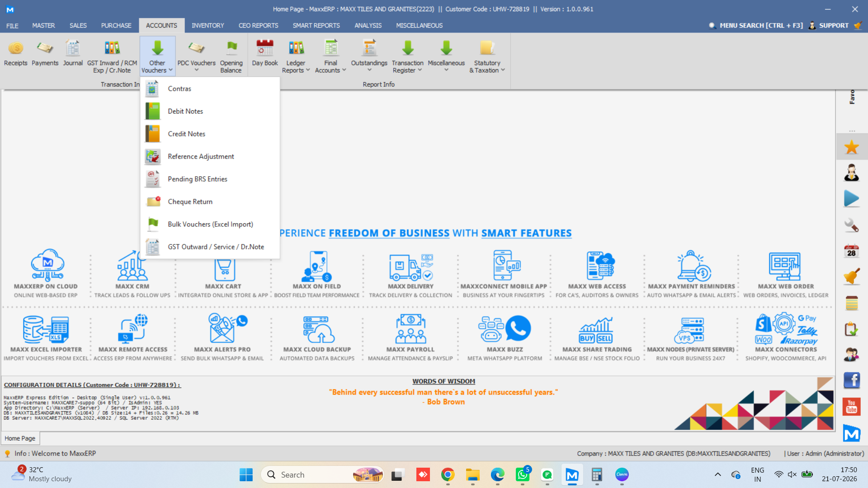868x488 pixels.
Task: Click the Contras icon in dropdown
Action: [152, 89]
